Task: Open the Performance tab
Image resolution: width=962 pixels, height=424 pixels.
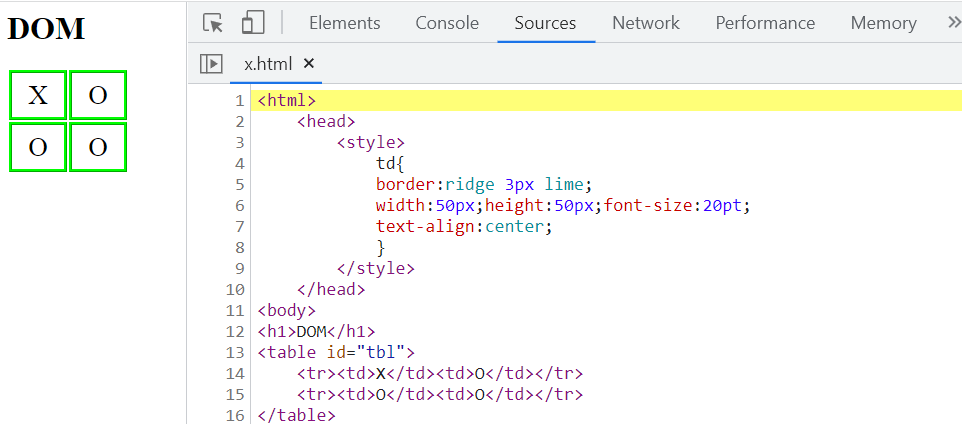Action: pyautogui.click(x=765, y=23)
